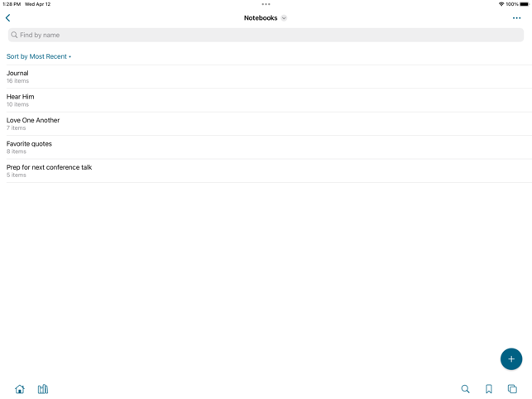532x399 pixels.
Task: Tap the three-dot multitasking indicator at top
Action: (x=266, y=4)
